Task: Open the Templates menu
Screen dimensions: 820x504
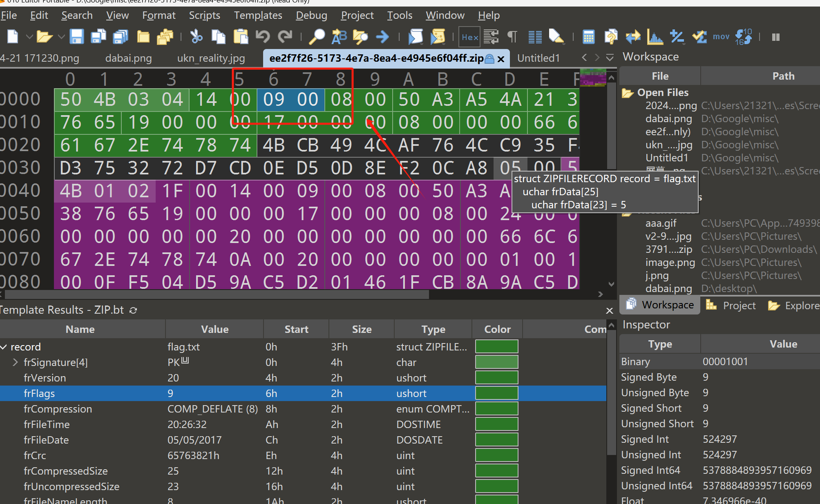Action: [x=258, y=16]
